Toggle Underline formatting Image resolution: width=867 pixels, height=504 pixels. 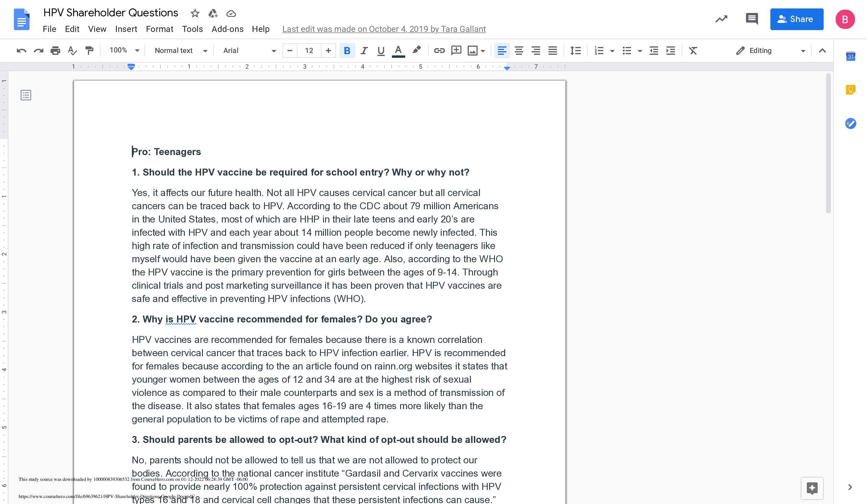coord(381,51)
